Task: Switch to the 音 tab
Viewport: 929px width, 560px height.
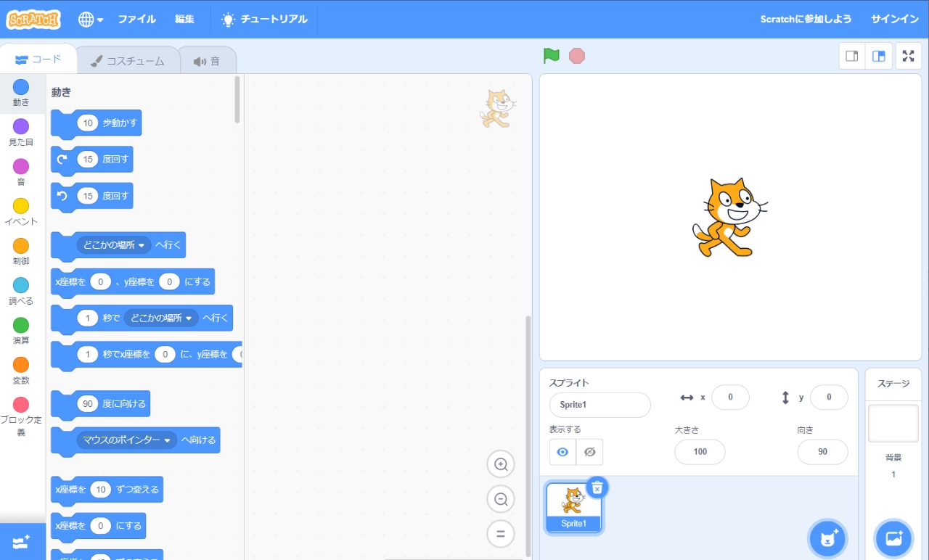Action: pyautogui.click(x=207, y=61)
